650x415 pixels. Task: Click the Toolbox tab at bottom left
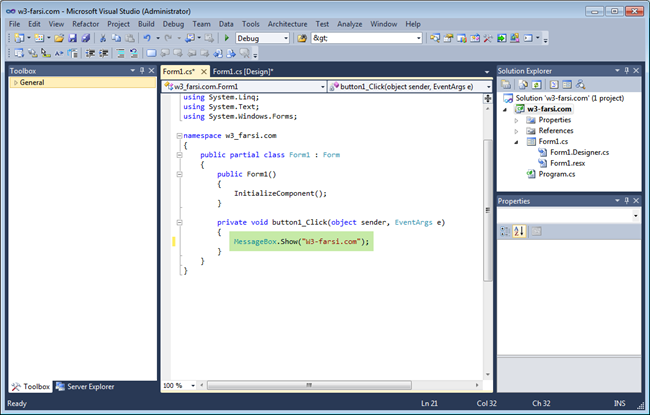(31, 386)
